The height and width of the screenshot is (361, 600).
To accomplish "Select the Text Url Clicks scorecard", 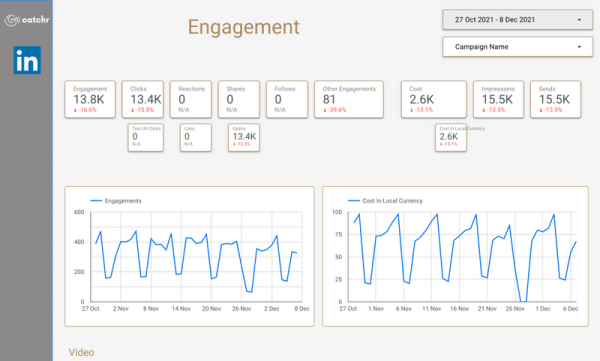I will click(146, 137).
